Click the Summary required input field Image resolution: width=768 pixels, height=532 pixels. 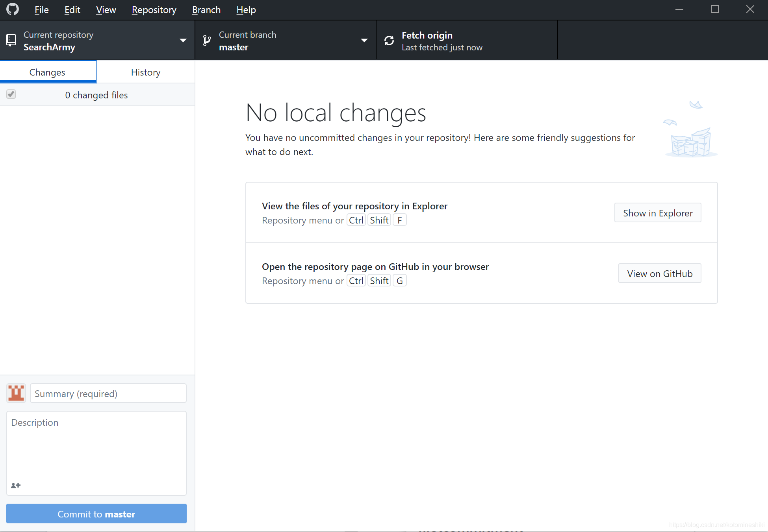click(x=109, y=393)
